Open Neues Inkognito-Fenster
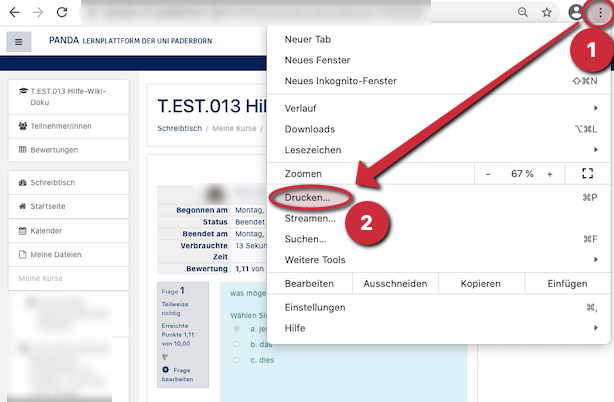Screen dimensions: 614x402 point(340,81)
